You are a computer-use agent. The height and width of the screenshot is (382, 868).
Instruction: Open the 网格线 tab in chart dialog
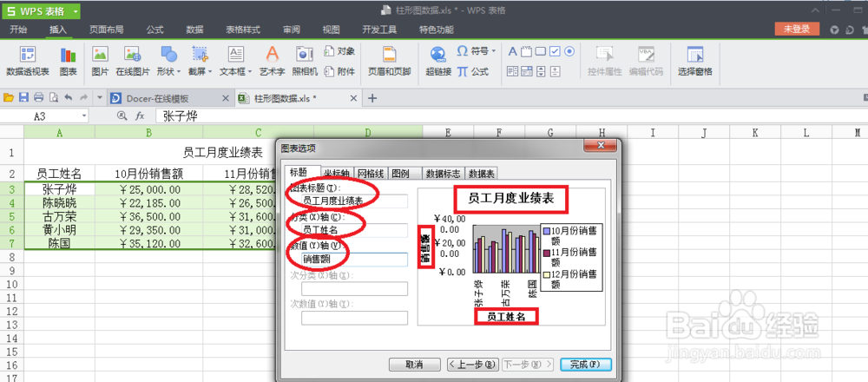(371, 174)
